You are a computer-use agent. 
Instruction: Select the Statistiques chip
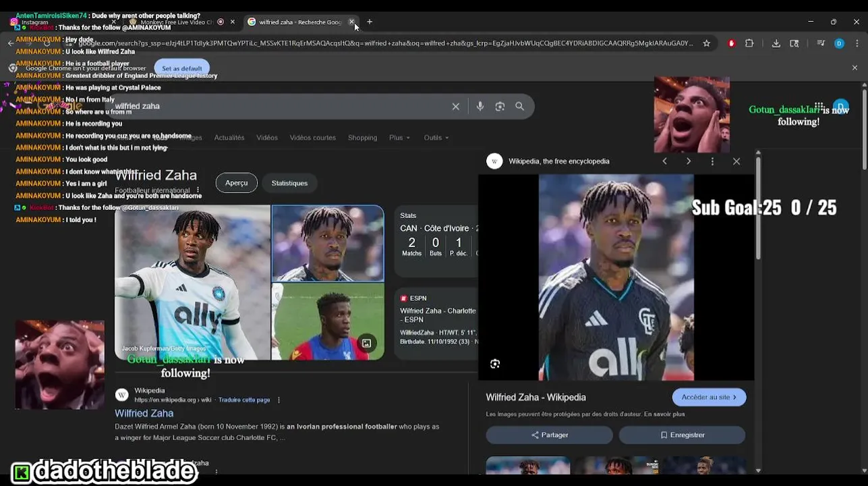click(x=289, y=183)
